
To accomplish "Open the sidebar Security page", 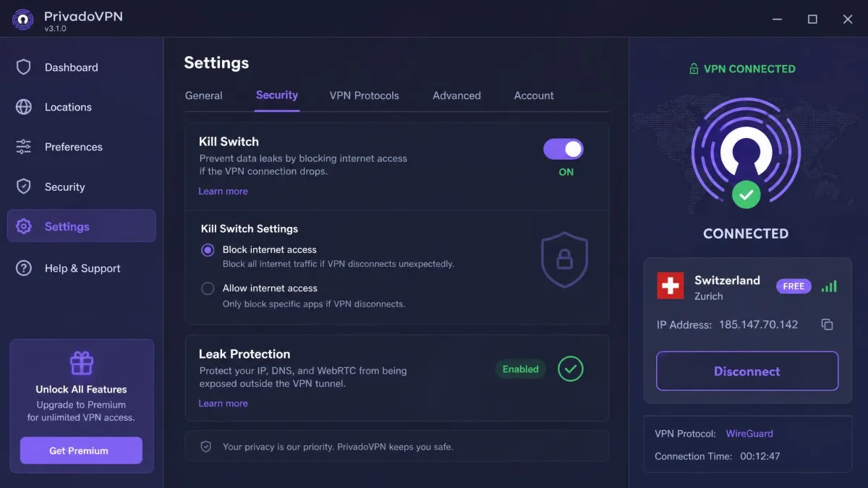I will [81, 187].
